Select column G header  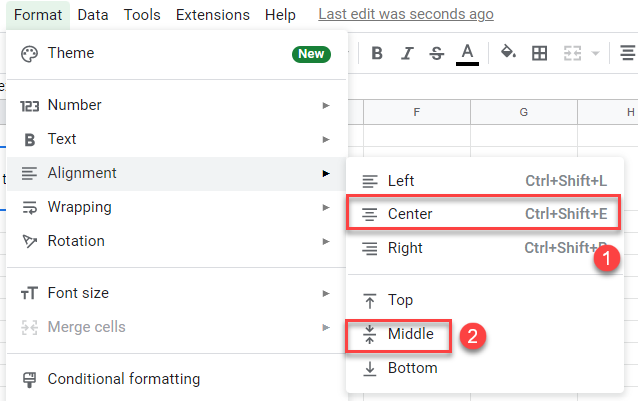(x=523, y=112)
